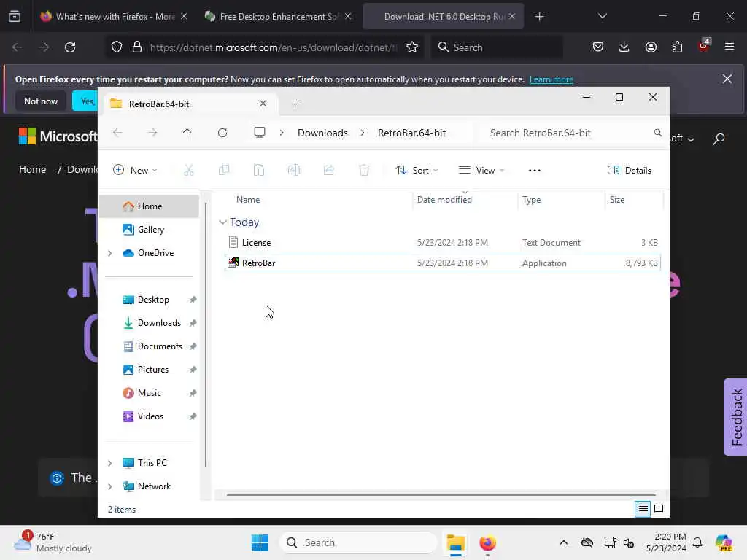Select the RetroBar application file
The width and height of the screenshot is (747, 560).
442,262
